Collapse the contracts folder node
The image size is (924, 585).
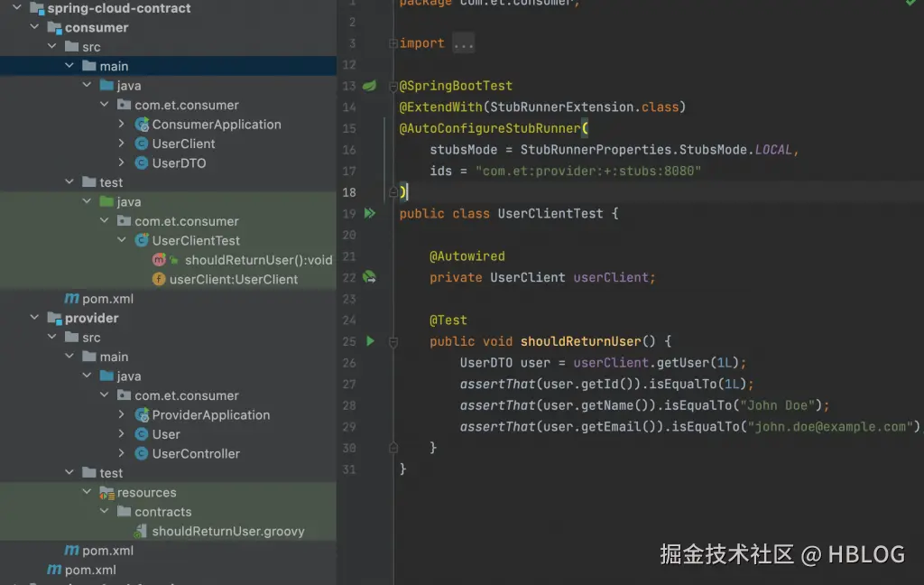pyautogui.click(x=104, y=511)
